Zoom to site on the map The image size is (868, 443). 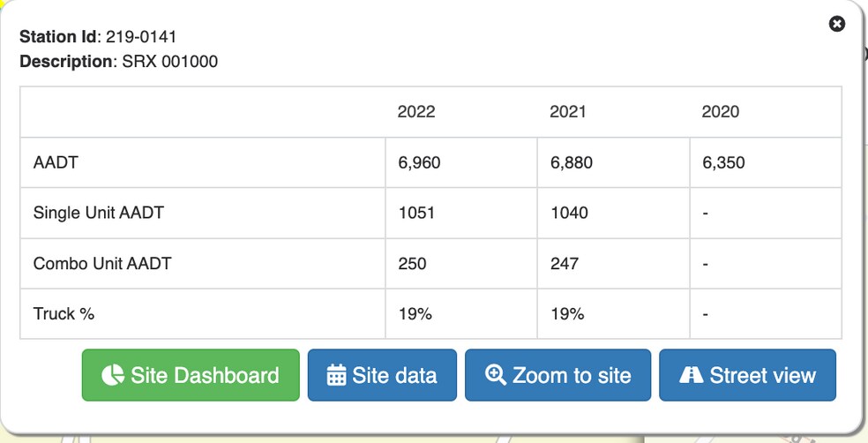[558, 375]
